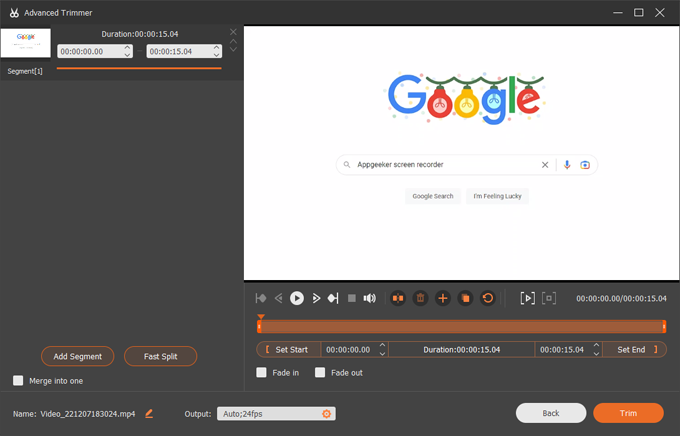Viewport: 680px width, 436px height.
Task: Click the split segment icon
Action: click(x=398, y=298)
